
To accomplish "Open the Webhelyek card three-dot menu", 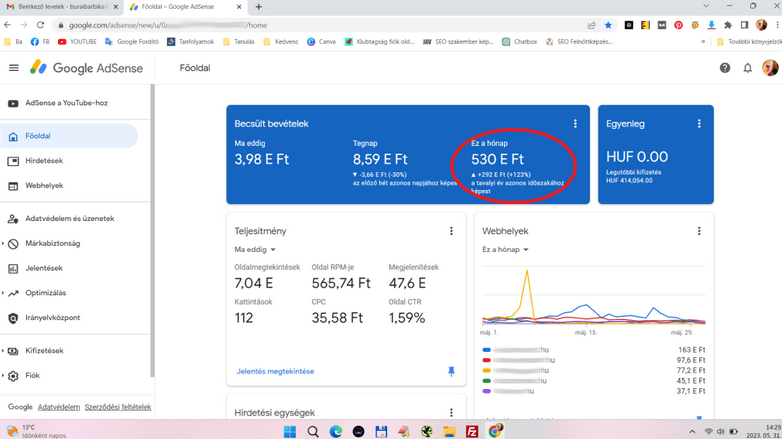I will pos(699,231).
